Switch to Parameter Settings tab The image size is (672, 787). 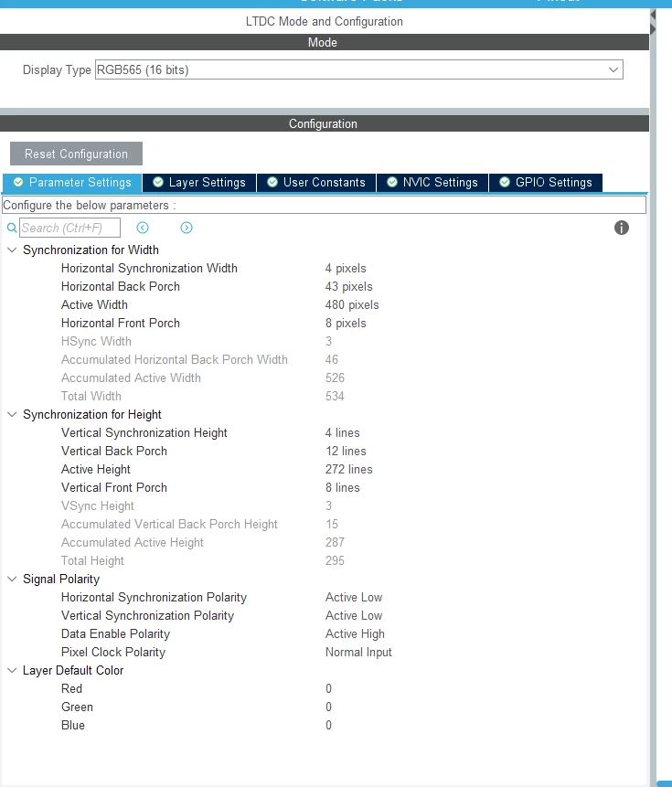(72, 182)
